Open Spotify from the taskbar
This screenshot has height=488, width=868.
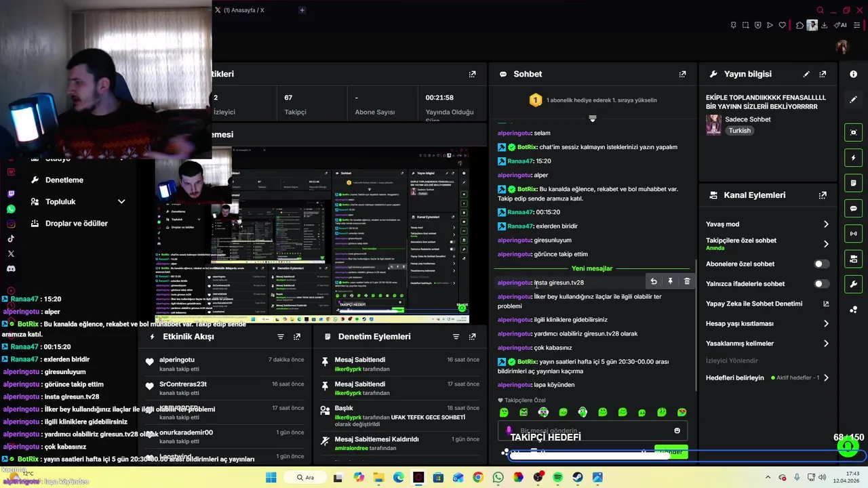click(557, 478)
